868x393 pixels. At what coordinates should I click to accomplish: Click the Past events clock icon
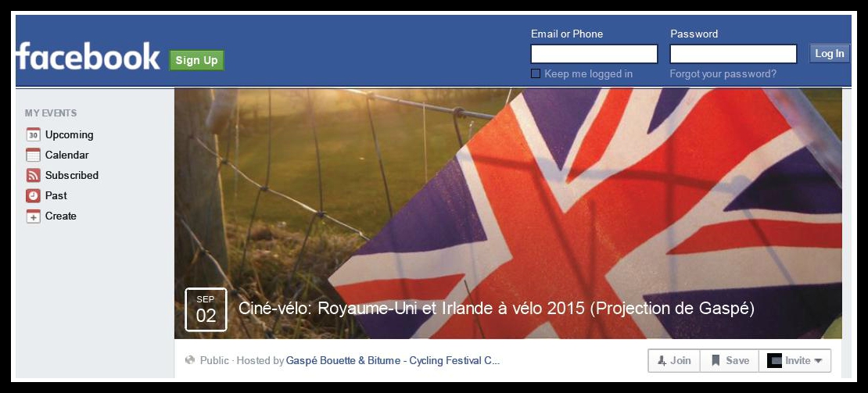(x=33, y=195)
